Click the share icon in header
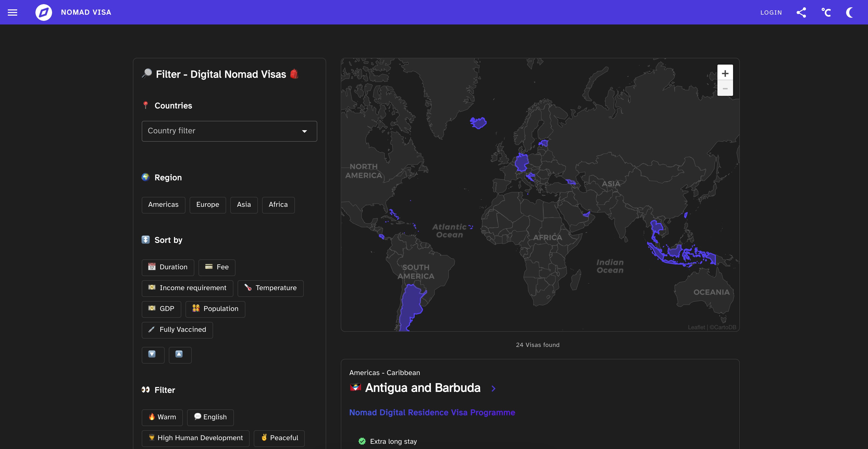Viewport: 868px width, 449px height. tap(801, 13)
